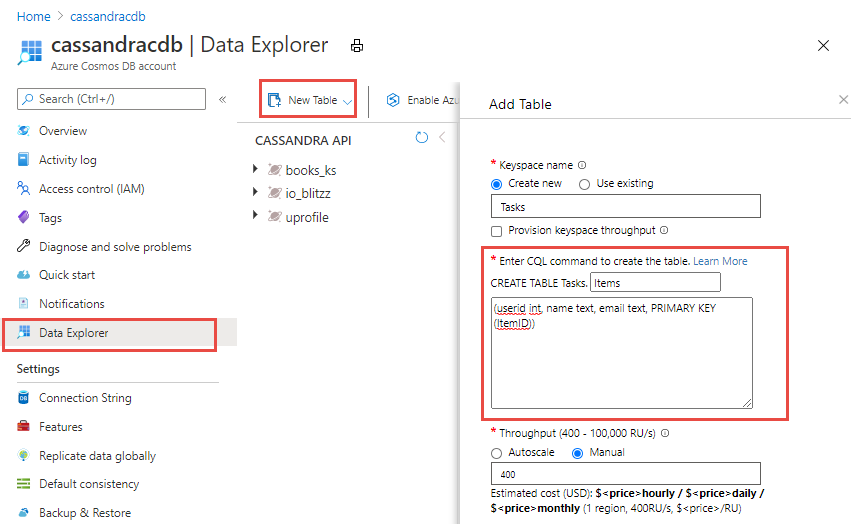Click the Learn More link
This screenshot has width=851, height=524.
pos(720,261)
